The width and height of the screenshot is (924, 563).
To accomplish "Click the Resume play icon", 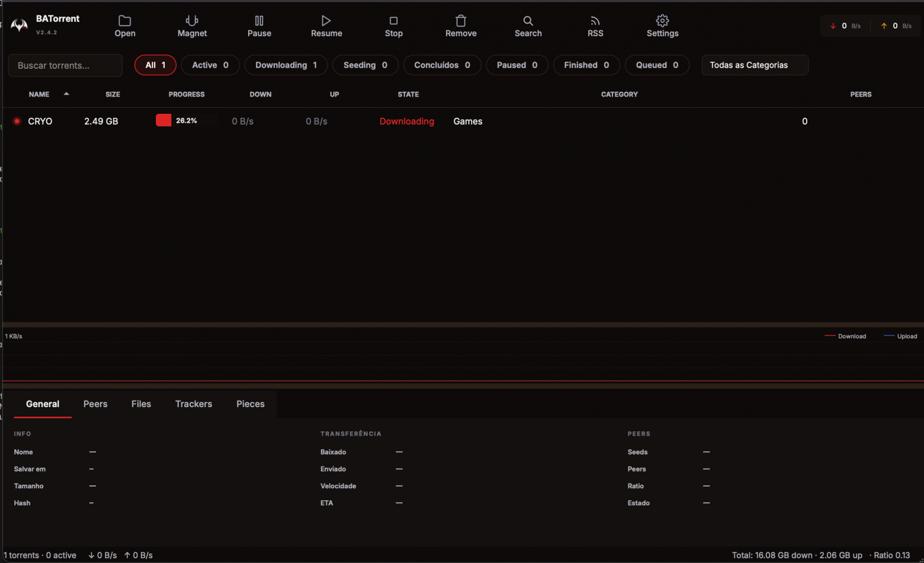I will point(326,21).
